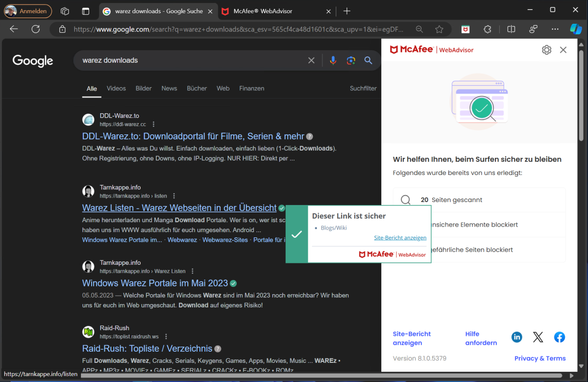Open the Raid-Rush Topliste / Verzeichnis link
Image resolution: width=588 pixels, height=382 pixels.
147,349
